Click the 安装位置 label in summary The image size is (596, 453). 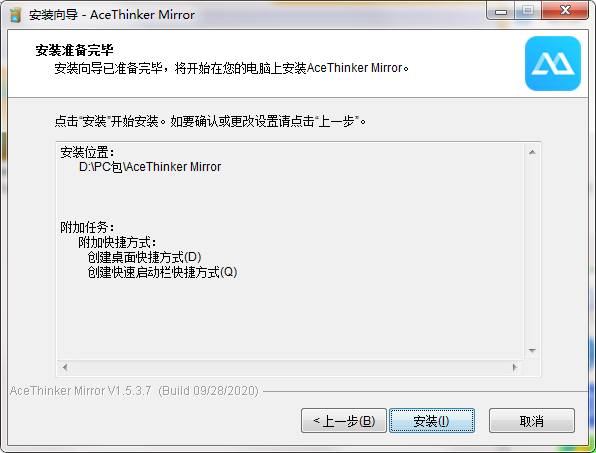click(x=87, y=152)
